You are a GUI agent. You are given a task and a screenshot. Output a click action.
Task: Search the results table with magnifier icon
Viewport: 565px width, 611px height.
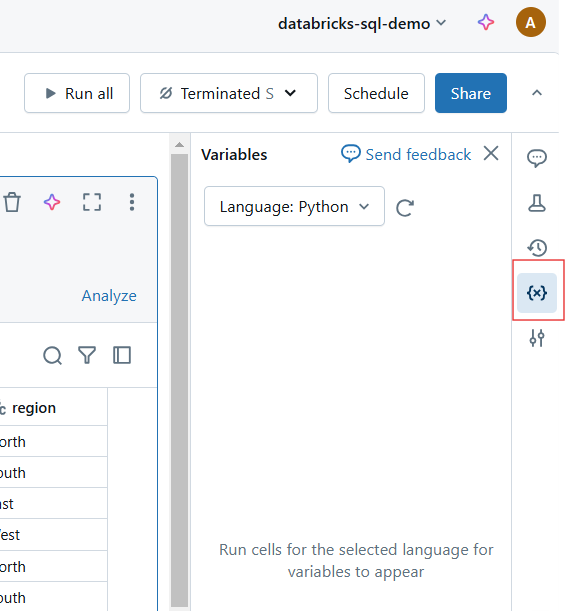[52, 355]
